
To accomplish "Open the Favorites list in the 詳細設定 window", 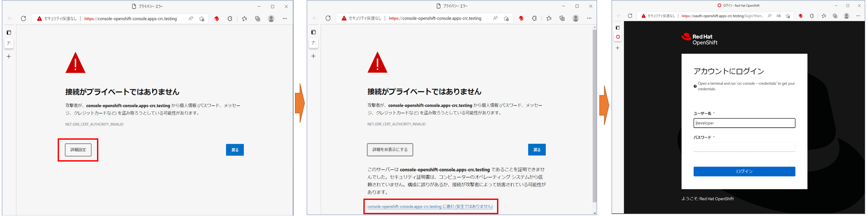I will tap(244, 19).
